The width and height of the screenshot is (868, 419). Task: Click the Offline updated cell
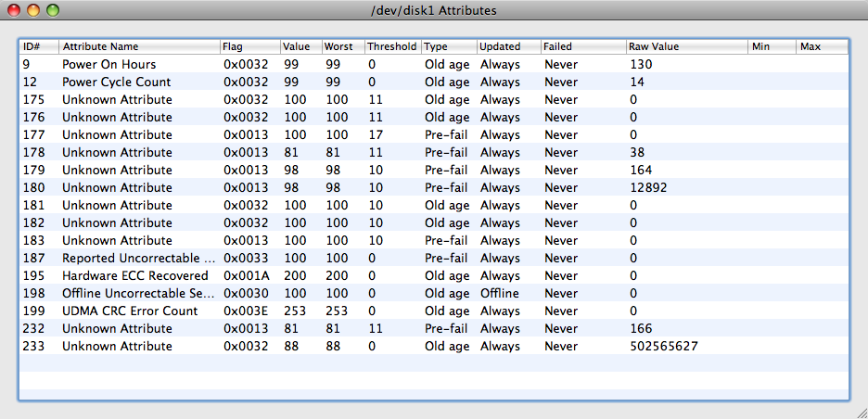coord(499,293)
